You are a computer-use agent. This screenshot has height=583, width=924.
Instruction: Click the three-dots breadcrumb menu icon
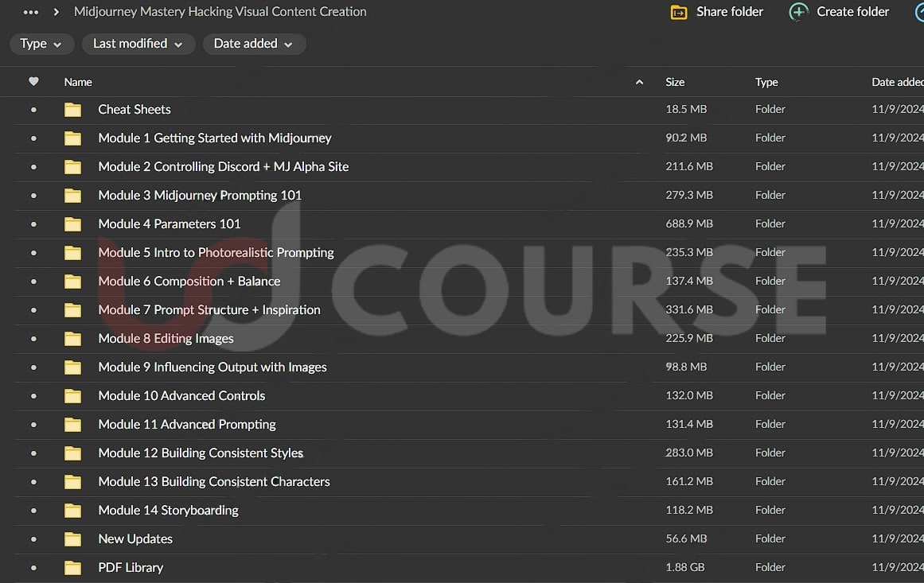coord(31,12)
